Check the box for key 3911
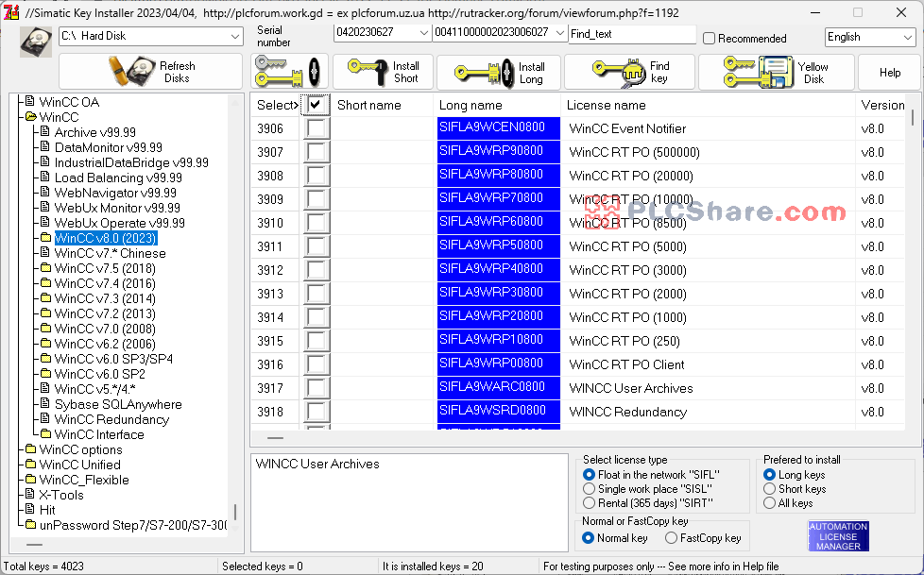Image resolution: width=924 pixels, height=575 pixels. 316,246
